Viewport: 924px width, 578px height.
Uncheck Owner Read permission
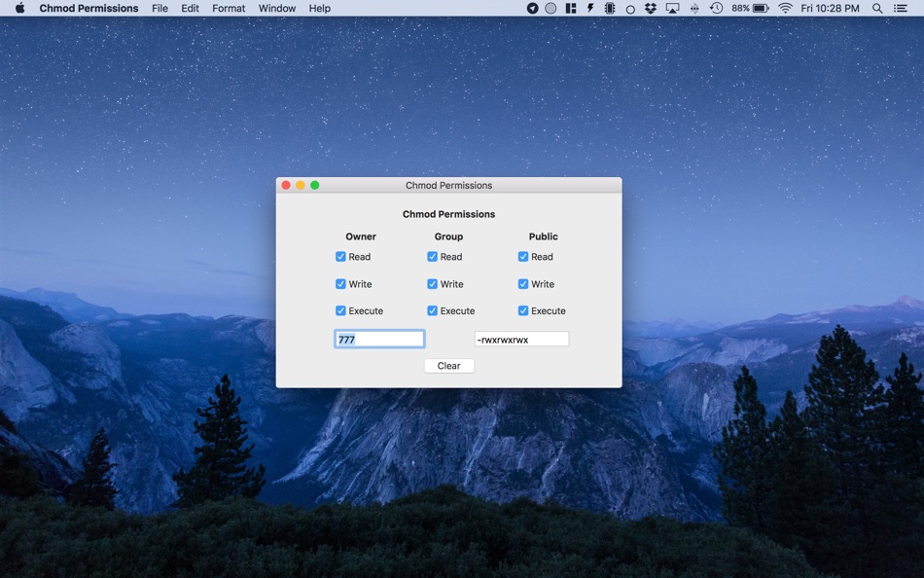tap(340, 257)
